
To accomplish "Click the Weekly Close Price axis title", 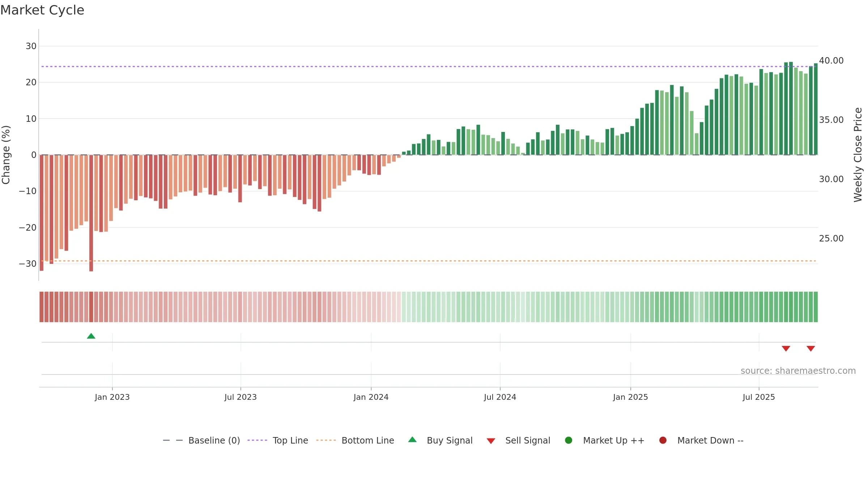I will [x=858, y=155].
